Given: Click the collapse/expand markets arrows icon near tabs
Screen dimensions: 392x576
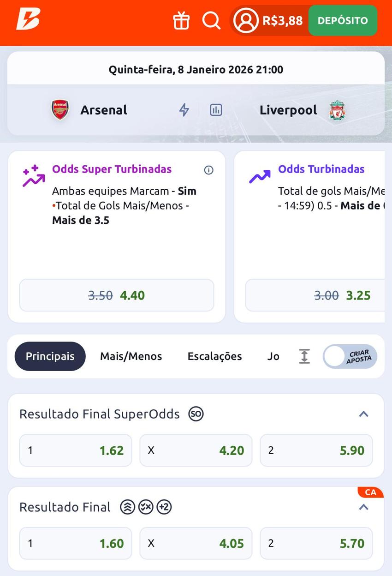Looking at the screenshot, I should 304,356.
